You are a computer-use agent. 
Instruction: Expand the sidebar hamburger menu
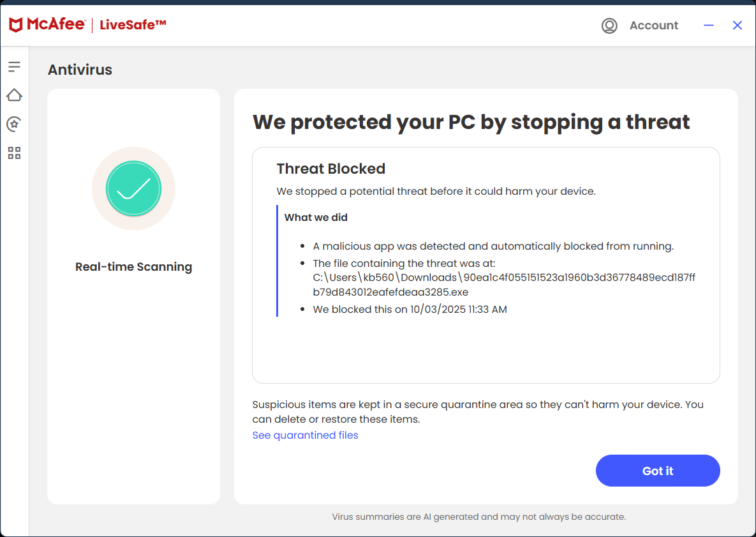[14, 66]
